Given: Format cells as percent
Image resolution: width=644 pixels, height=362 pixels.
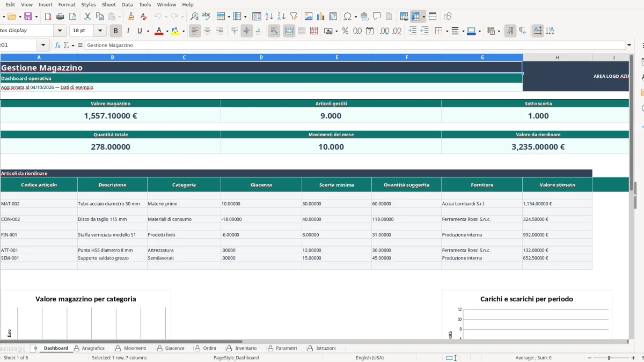Looking at the screenshot, I should click(345, 31).
